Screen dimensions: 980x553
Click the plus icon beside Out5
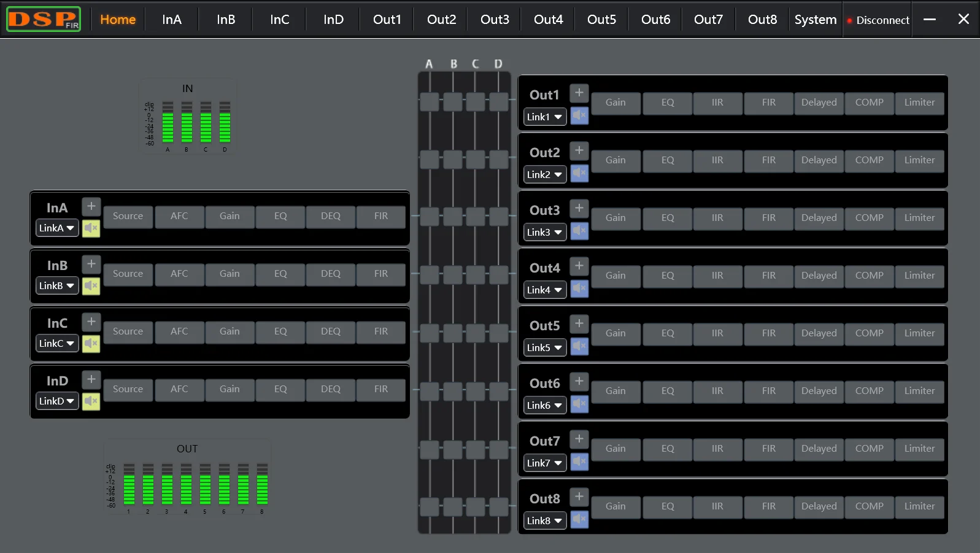pos(579,324)
